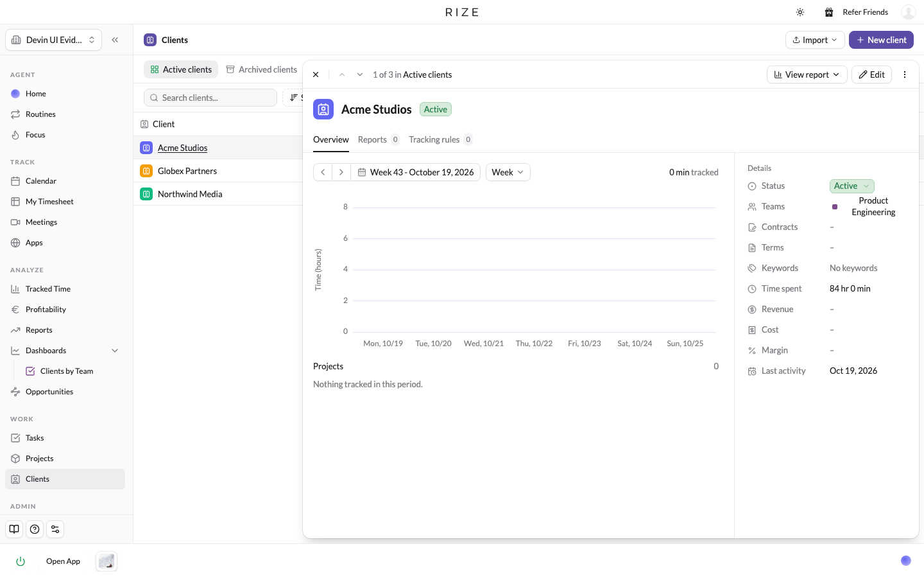Open the View report dropdown
The image size is (924, 578).
(x=807, y=74)
